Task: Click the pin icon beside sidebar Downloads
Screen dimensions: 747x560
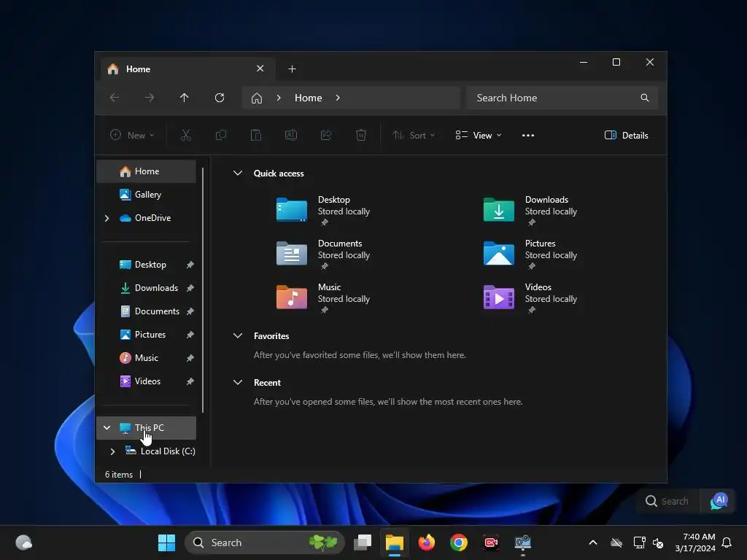Action: click(x=190, y=288)
